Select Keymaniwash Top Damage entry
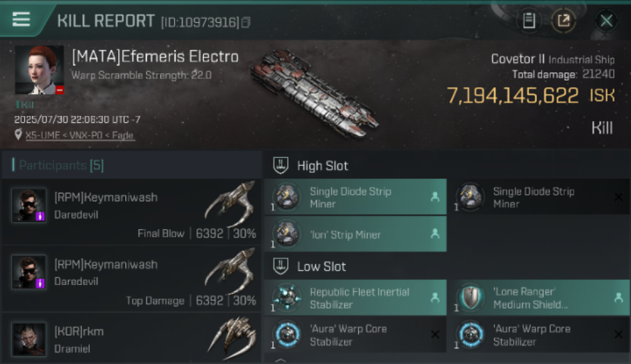 (x=132, y=279)
